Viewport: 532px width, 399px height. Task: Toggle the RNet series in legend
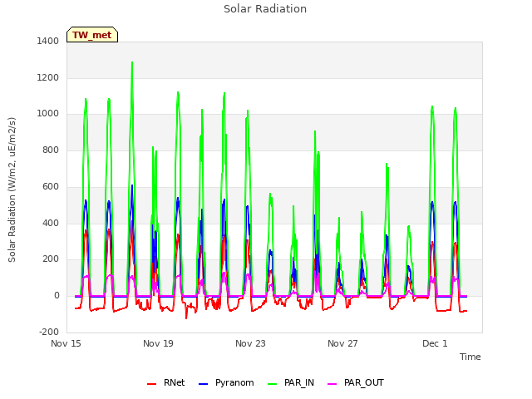[165, 382]
